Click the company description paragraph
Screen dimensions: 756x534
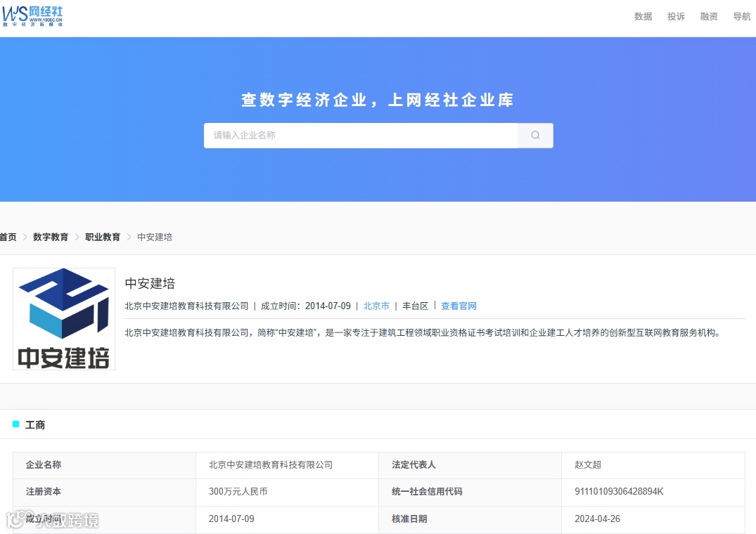pyautogui.click(x=423, y=333)
